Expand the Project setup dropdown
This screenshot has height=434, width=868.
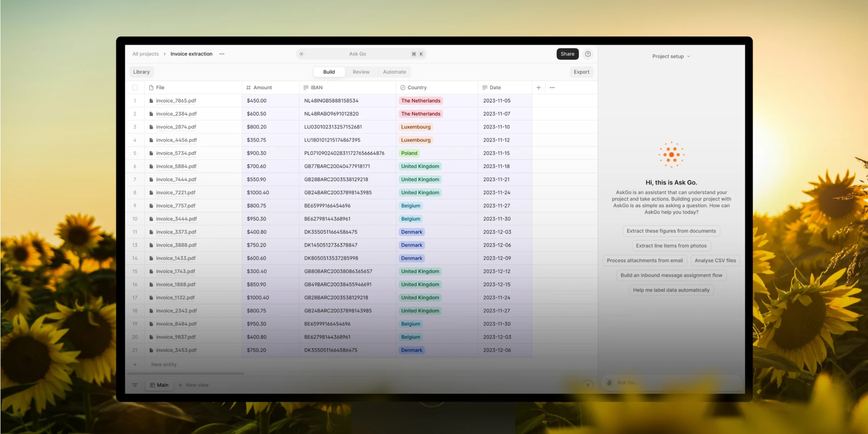pos(671,56)
